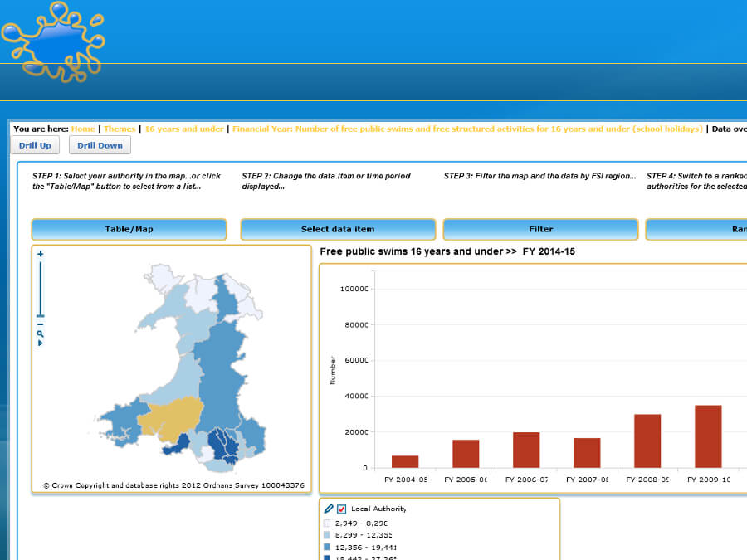Click the STEP 2 instruction text
The height and width of the screenshot is (560, 747).
pyautogui.click(x=326, y=181)
